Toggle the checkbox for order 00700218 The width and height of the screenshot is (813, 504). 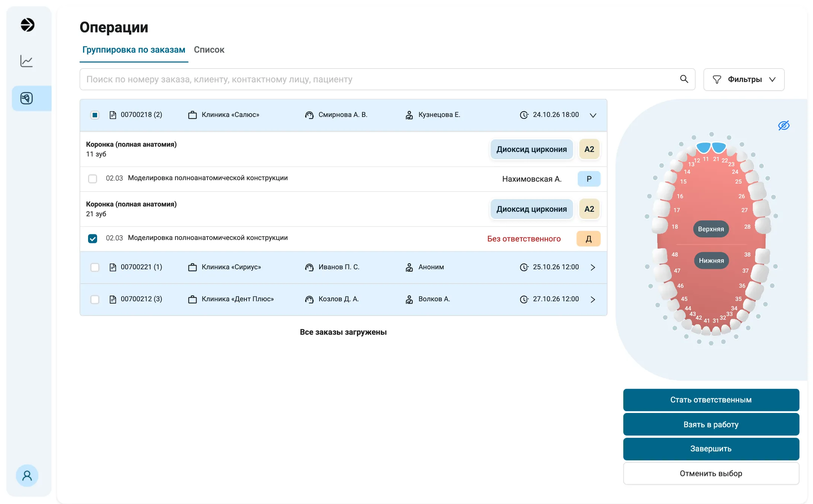coord(95,115)
